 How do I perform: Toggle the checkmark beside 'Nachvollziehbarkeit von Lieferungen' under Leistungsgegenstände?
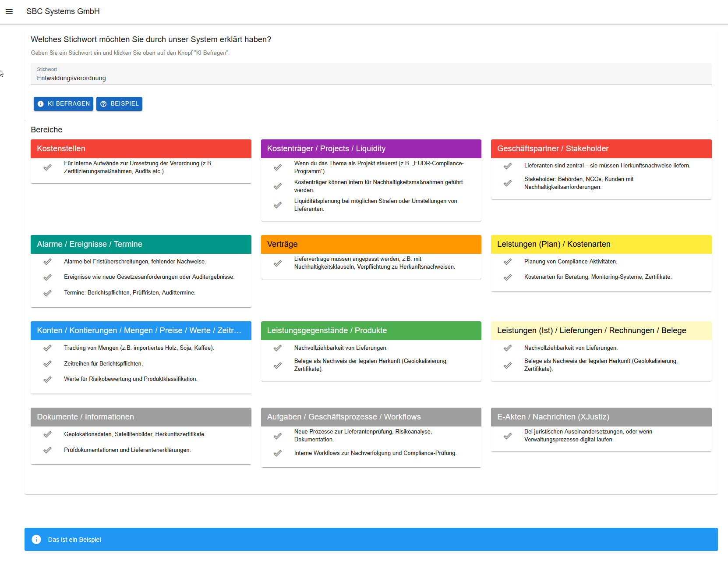tap(278, 348)
